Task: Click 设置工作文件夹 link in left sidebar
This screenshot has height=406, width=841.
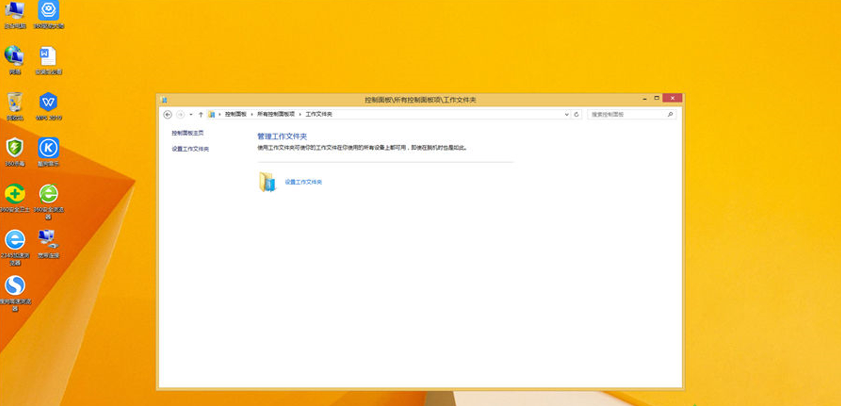Action: [x=190, y=149]
